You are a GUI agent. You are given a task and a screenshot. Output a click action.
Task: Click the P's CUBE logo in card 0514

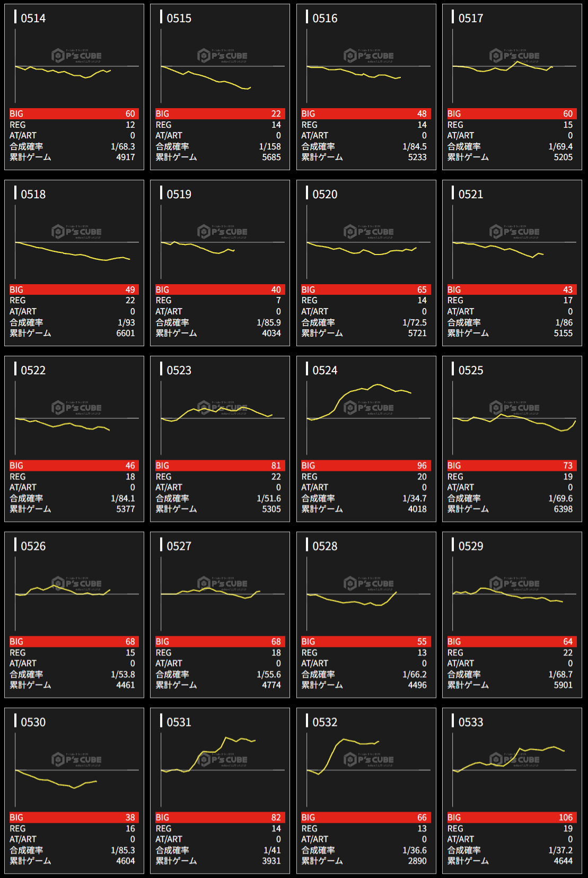click(x=77, y=56)
